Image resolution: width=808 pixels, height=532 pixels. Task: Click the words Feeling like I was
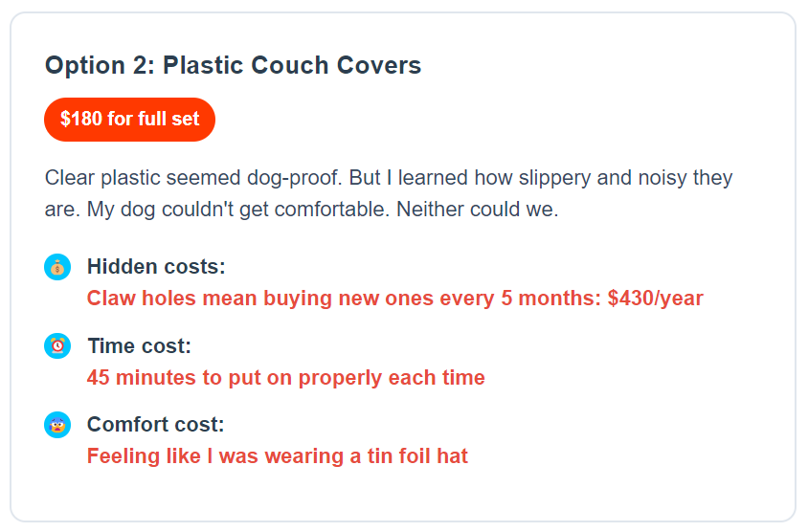(172, 456)
